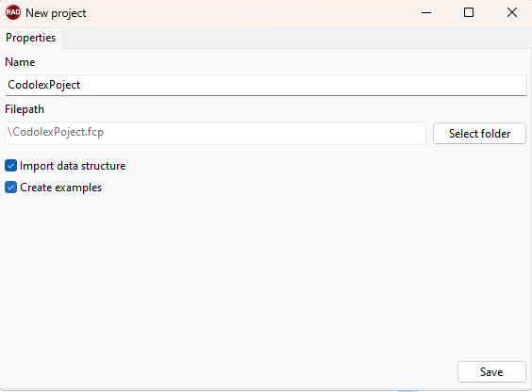Click the Import data structure label text
This screenshot has width=532, height=392.
click(73, 166)
